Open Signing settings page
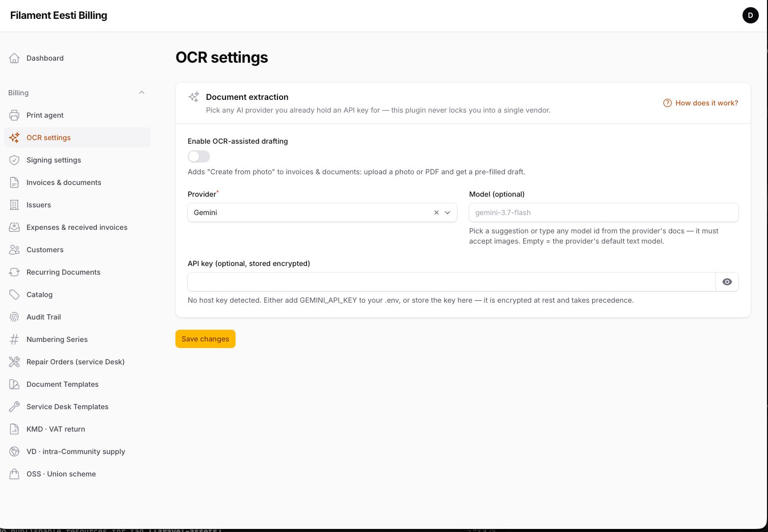This screenshot has height=532, width=768. 78,160
